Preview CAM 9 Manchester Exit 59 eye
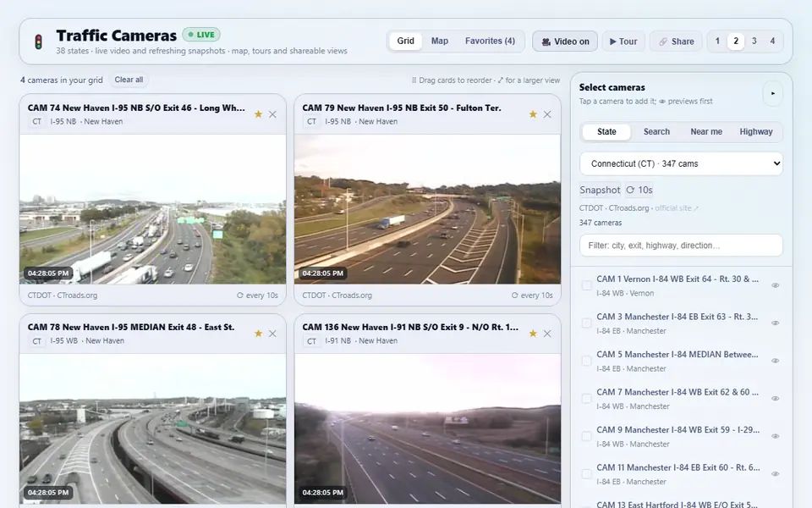Image resolution: width=812 pixels, height=508 pixels. click(776, 437)
